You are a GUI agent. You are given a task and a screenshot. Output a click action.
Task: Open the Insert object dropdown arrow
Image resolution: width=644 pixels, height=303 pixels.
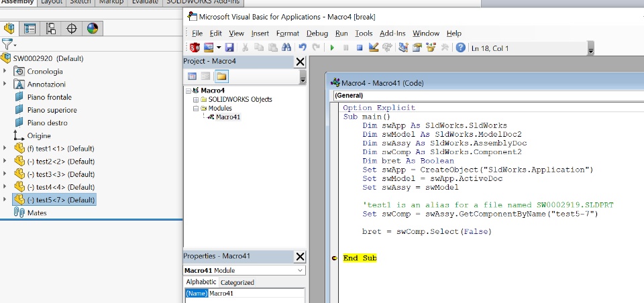(x=219, y=48)
